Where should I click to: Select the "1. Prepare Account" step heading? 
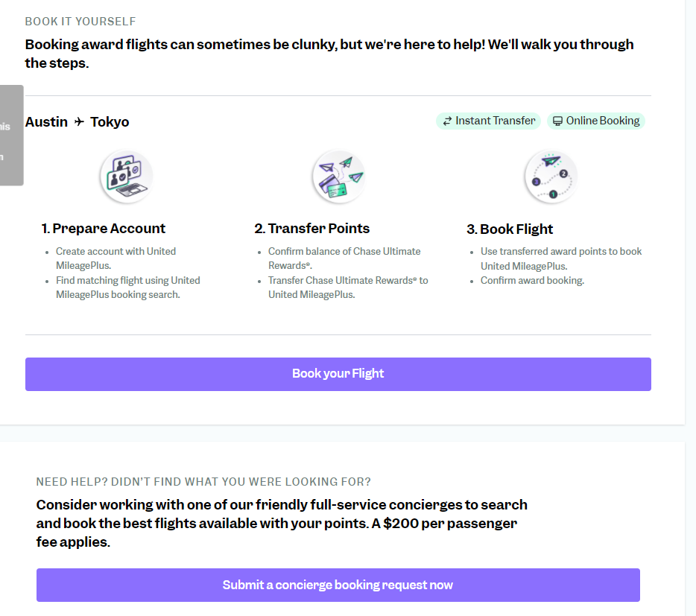tap(103, 229)
